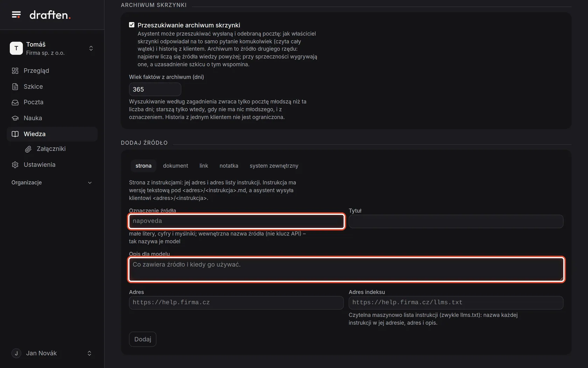Click the Jan Novák avatar letter J

[x=16, y=353]
